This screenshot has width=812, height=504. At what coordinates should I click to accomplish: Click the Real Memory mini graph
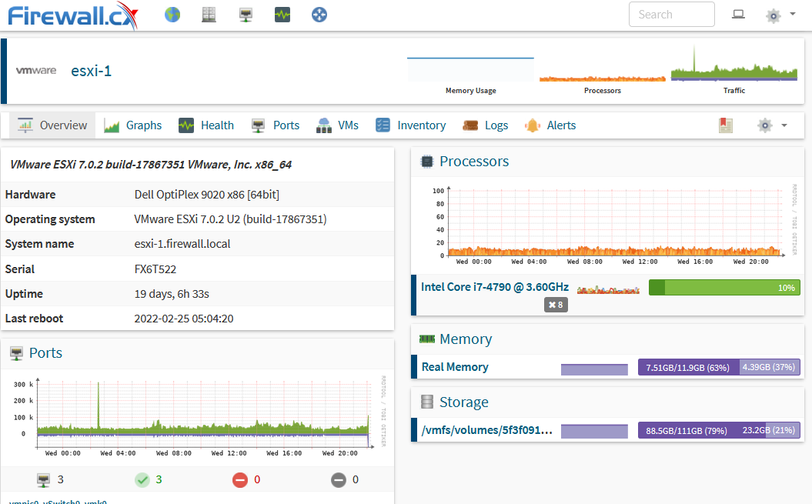pyautogui.click(x=594, y=369)
